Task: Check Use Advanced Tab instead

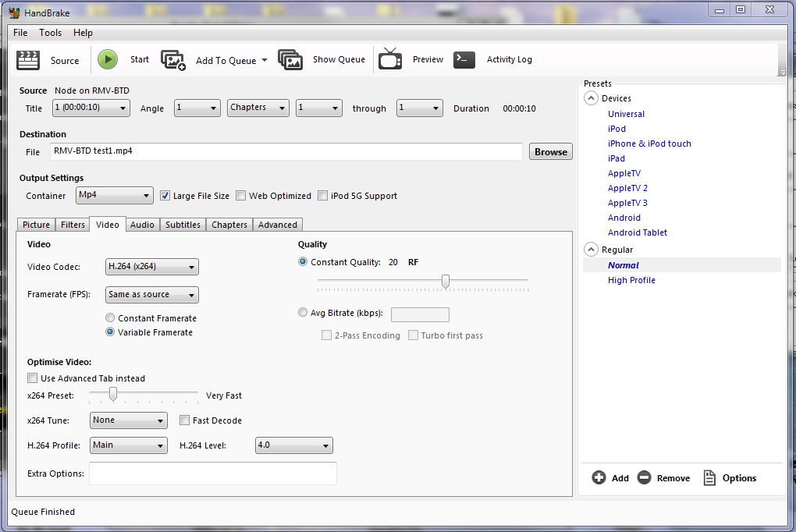Action: click(x=33, y=378)
